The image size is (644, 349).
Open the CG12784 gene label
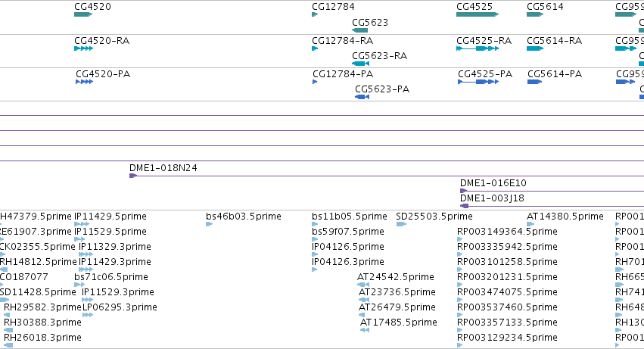coord(333,7)
